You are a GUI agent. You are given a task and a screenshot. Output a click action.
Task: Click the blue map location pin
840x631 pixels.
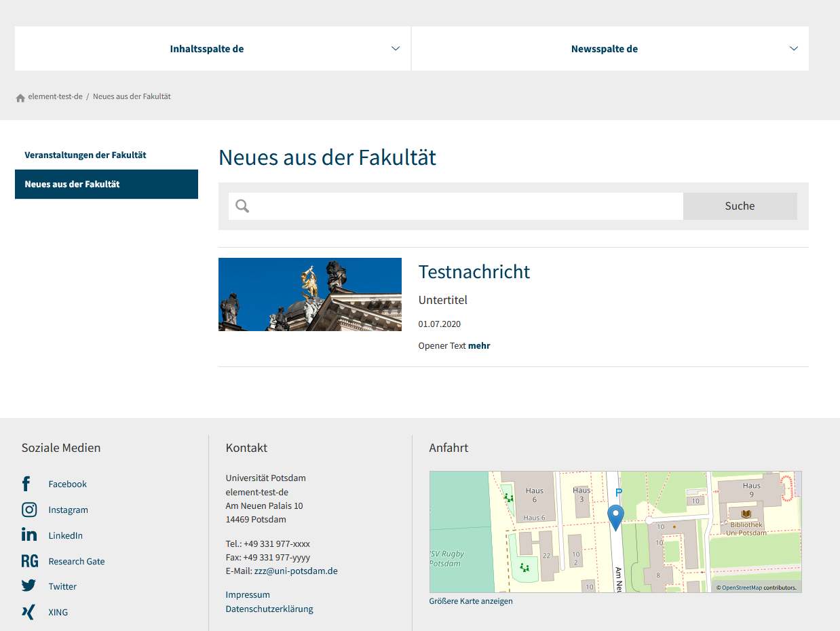pyautogui.click(x=615, y=516)
